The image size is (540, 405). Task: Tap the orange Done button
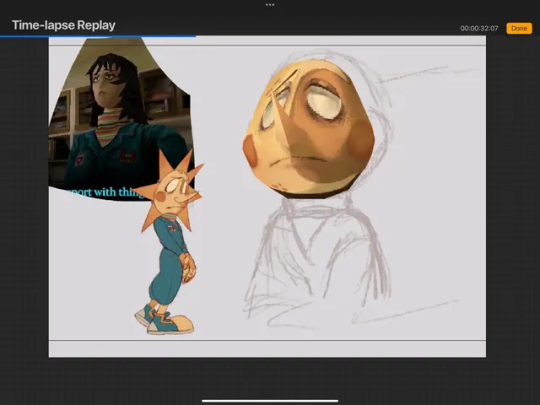pyautogui.click(x=519, y=28)
